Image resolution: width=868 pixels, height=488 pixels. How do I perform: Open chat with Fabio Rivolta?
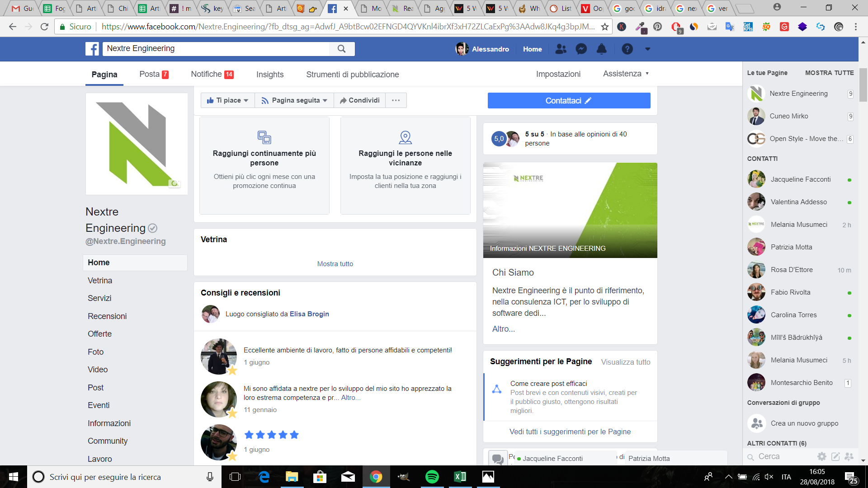tap(800, 292)
